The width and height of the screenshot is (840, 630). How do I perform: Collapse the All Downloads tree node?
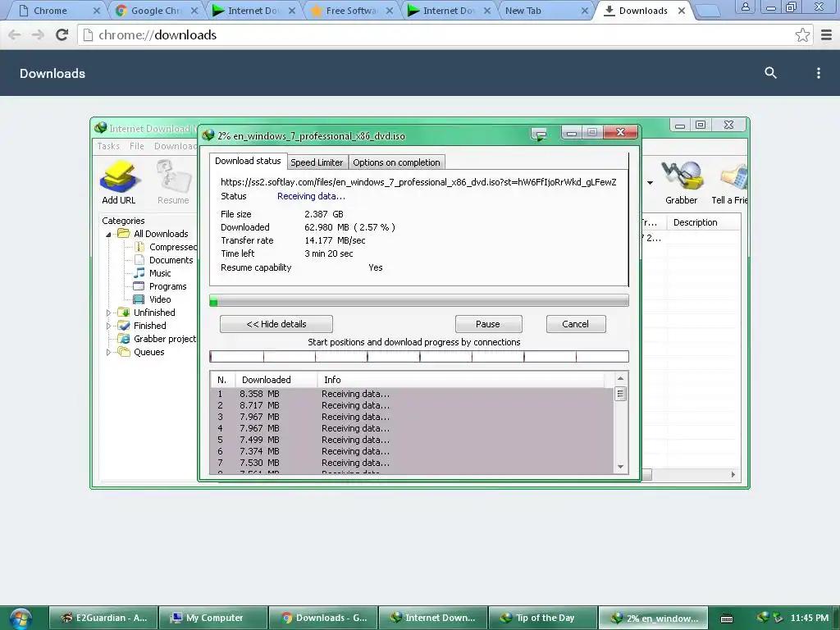(109, 234)
